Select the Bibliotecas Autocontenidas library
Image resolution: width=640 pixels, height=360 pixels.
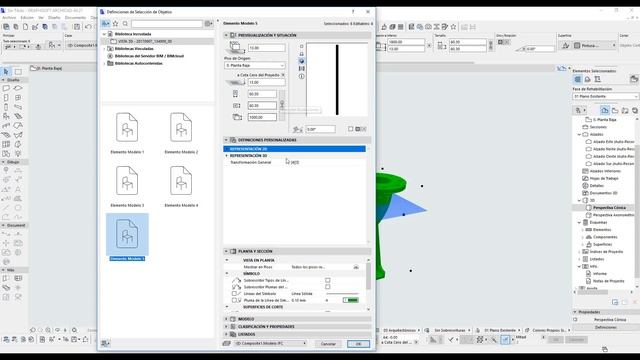pyautogui.click(x=138, y=63)
